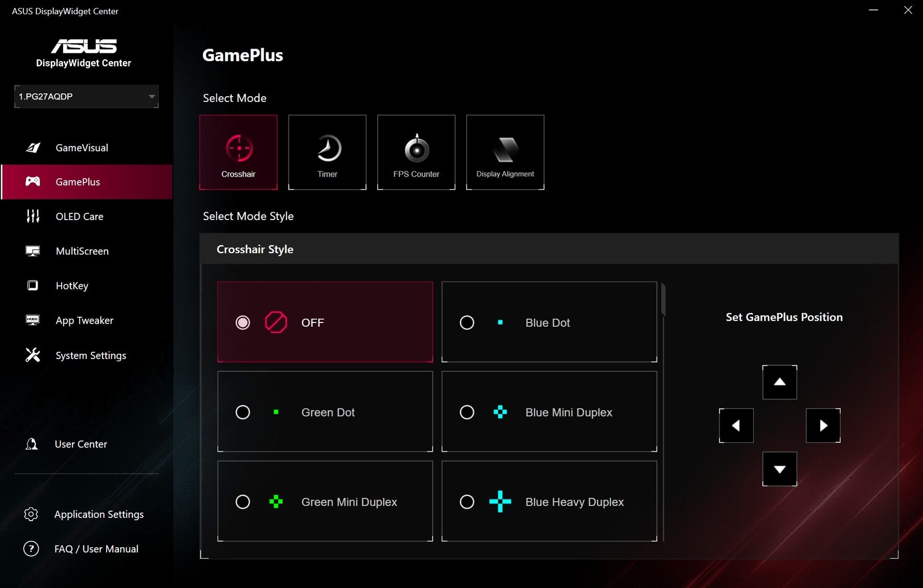
Task: Click the crosshair style list scrollbar
Action: click(x=663, y=301)
